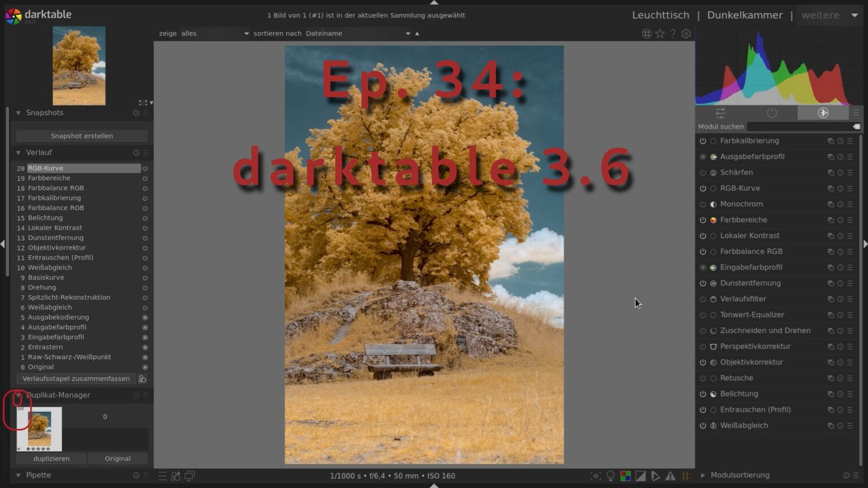Screen dimensions: 868x488
Task: Activate the focus peaking icon in bottom toolbar
Action: point(596,476)
